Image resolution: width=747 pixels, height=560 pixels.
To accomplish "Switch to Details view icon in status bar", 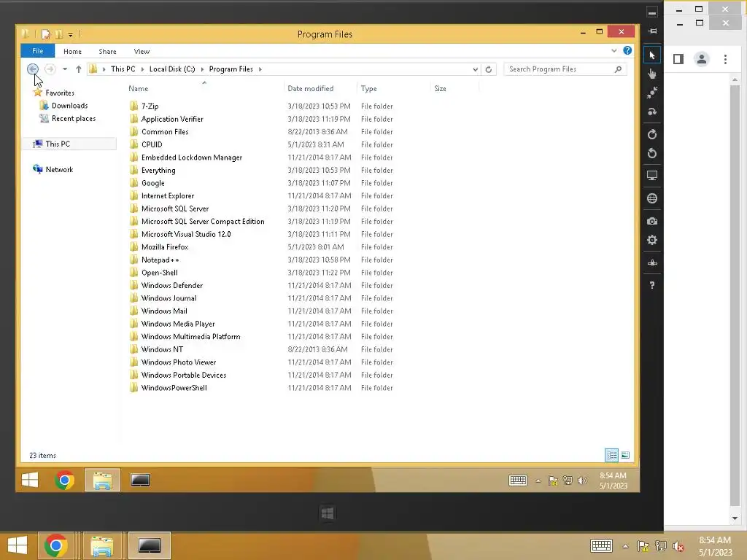I will coord(612,455).
